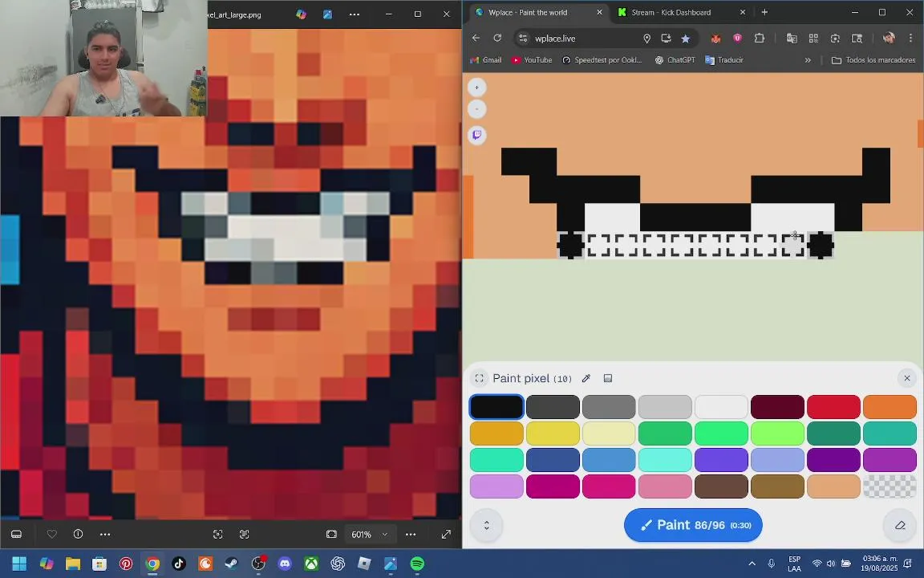The width and height of the screenshot is (924, 578).
Task: Open Windows Start menu
Action: [x=19, y=564]
